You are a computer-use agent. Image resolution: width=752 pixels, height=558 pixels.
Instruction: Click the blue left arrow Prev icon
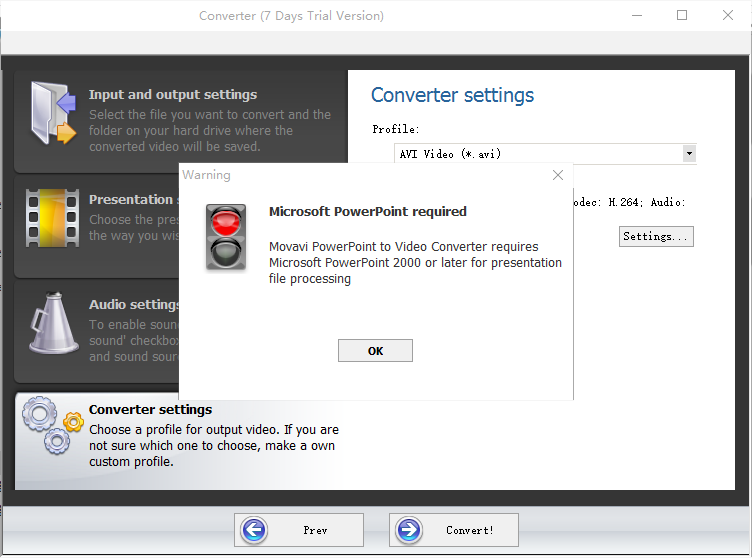tap(254, 530)
